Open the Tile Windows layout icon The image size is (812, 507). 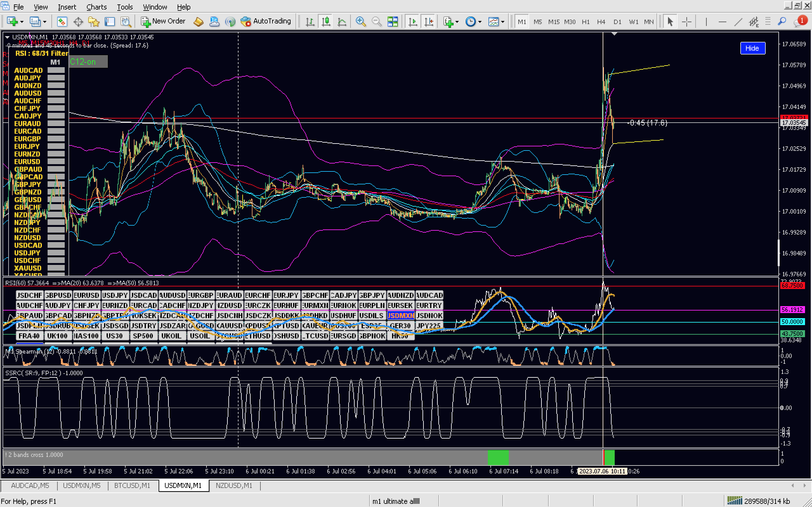392,22
